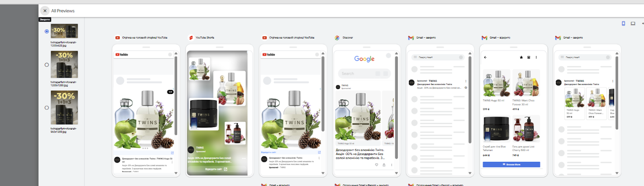Select the 1200x1200 image radio button
This screenshot has height=186, width=644.
pyautogui.click(x=47, y=65)
